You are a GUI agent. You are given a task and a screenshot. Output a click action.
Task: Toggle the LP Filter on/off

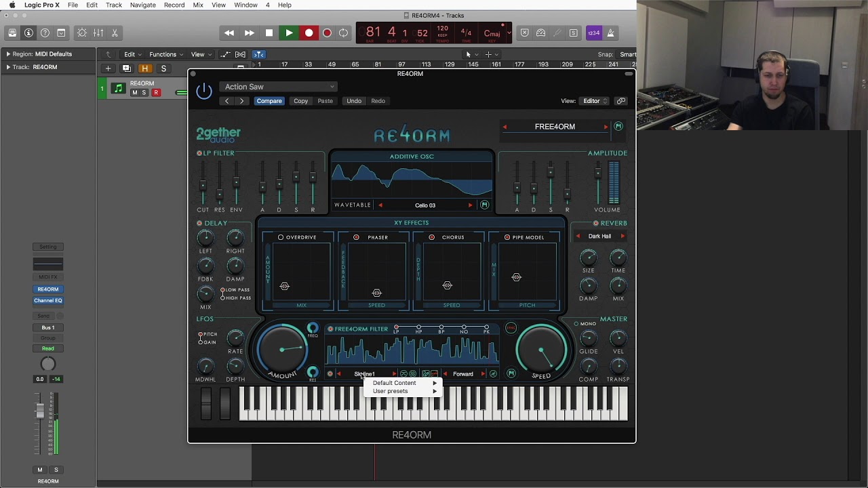(x=199, y=153)
